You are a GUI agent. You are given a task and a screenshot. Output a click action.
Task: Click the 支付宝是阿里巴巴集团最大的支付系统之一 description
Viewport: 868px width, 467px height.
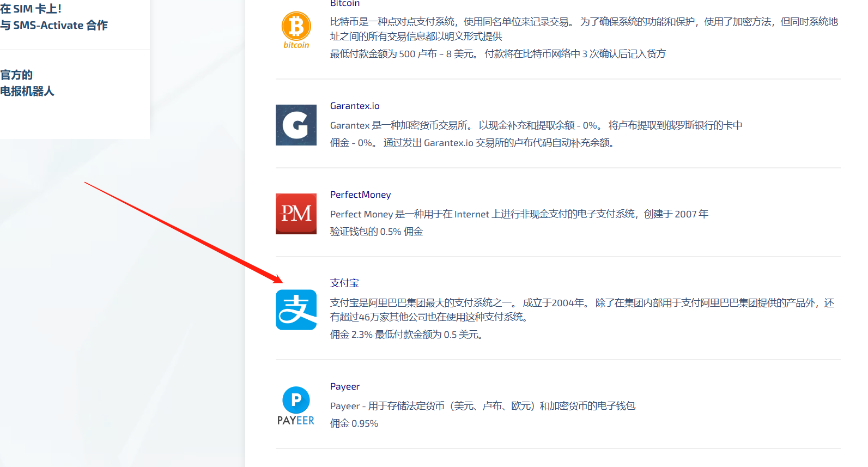(x=582, y=310)
